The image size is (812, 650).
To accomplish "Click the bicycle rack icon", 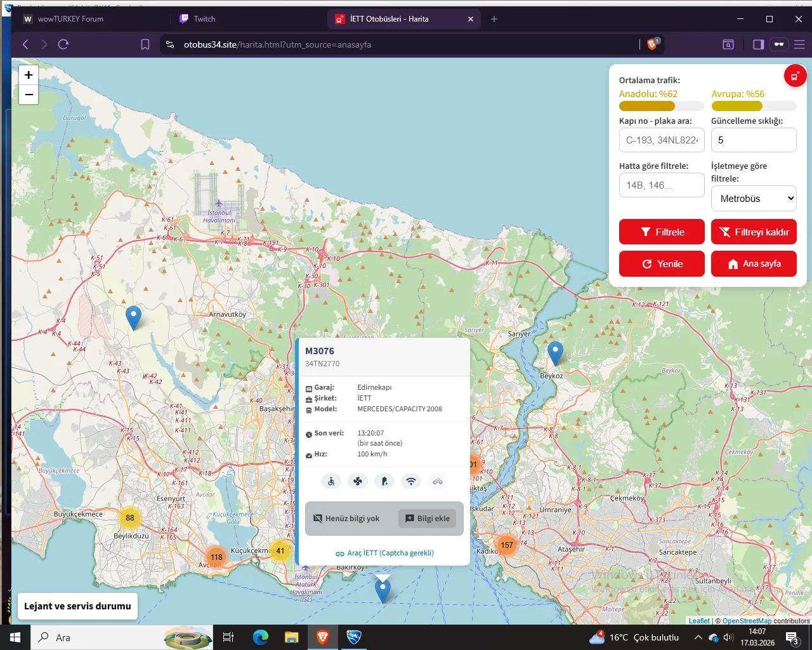I will 438,481.
